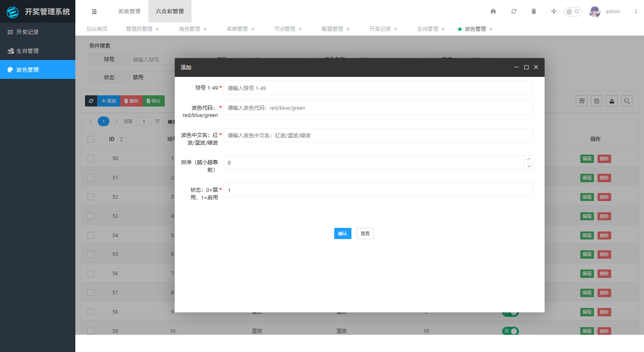Click the search magnifier icon

(x=627, y=101)
